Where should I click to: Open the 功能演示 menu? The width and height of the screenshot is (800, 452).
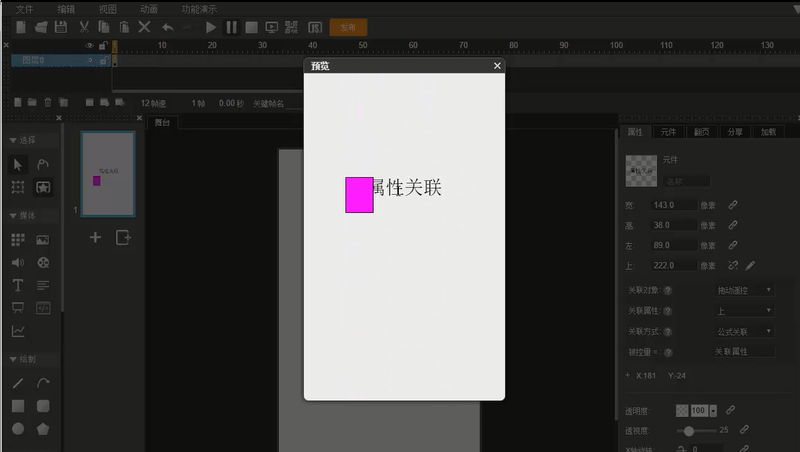click(199, 9)
